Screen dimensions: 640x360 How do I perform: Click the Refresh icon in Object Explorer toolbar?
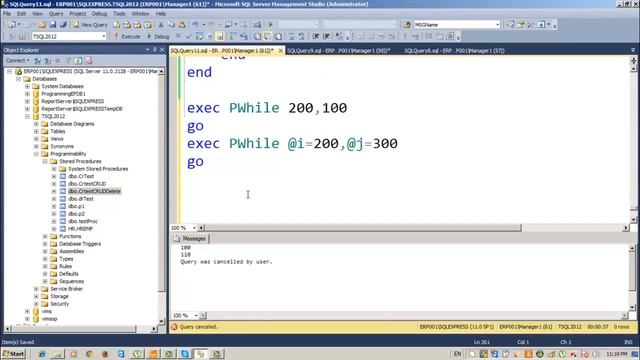tap(78, 61)
